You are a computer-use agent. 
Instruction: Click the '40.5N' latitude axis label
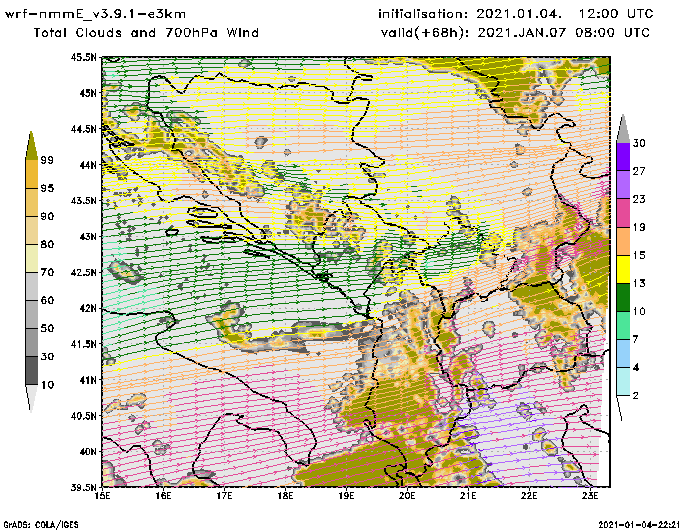(x=83, y=416)
